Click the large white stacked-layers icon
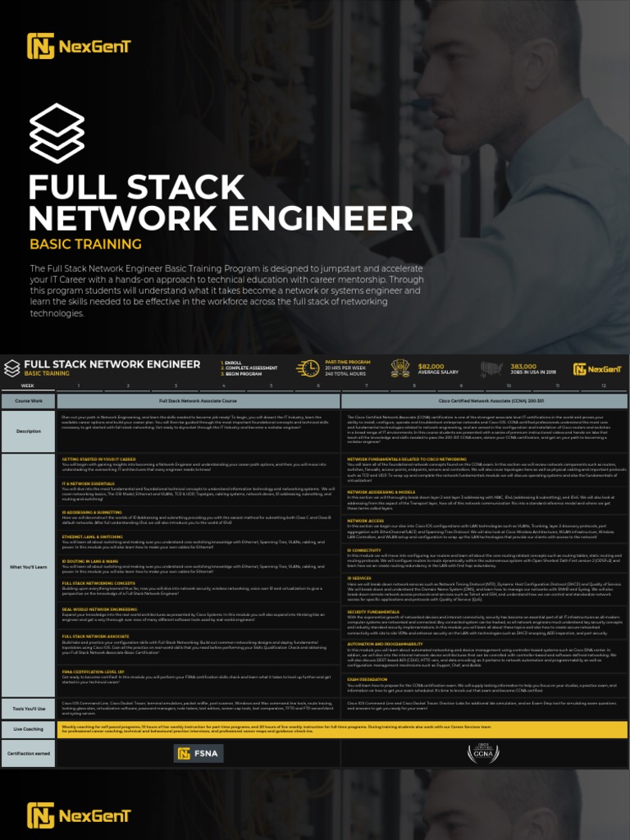630x840 pixels. point(57,134)
